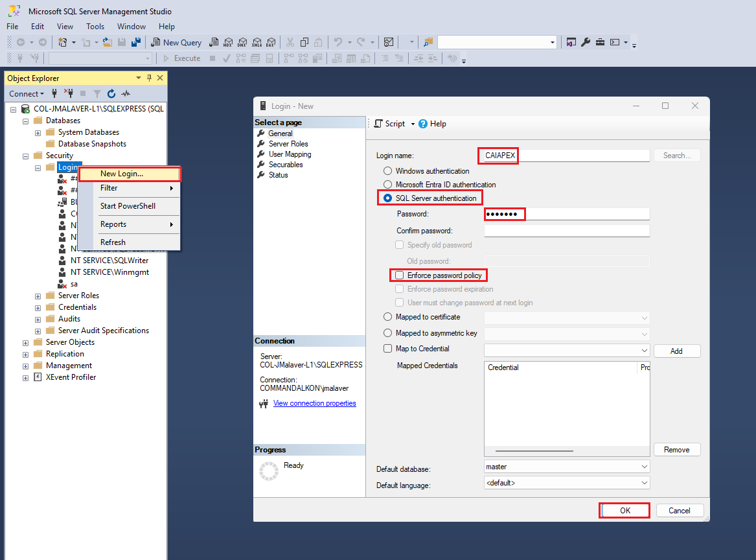Click the Login name input field
Viewport: 756px width, 560px height.
tap(567, 156)
